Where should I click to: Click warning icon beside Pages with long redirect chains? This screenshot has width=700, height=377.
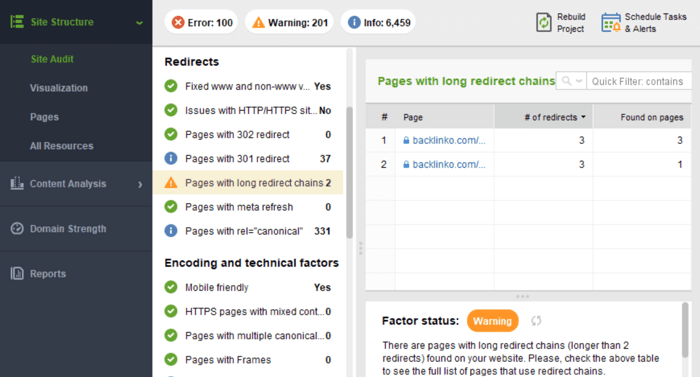tap(171, 182)
